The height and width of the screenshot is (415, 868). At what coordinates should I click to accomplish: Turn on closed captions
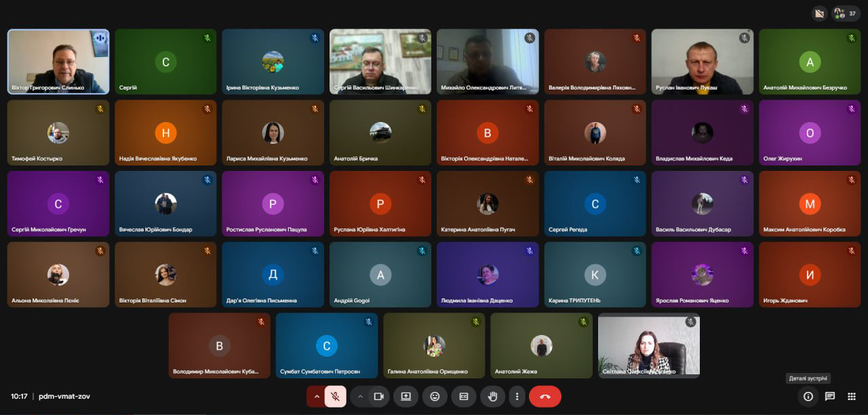(x=464, y=397)
